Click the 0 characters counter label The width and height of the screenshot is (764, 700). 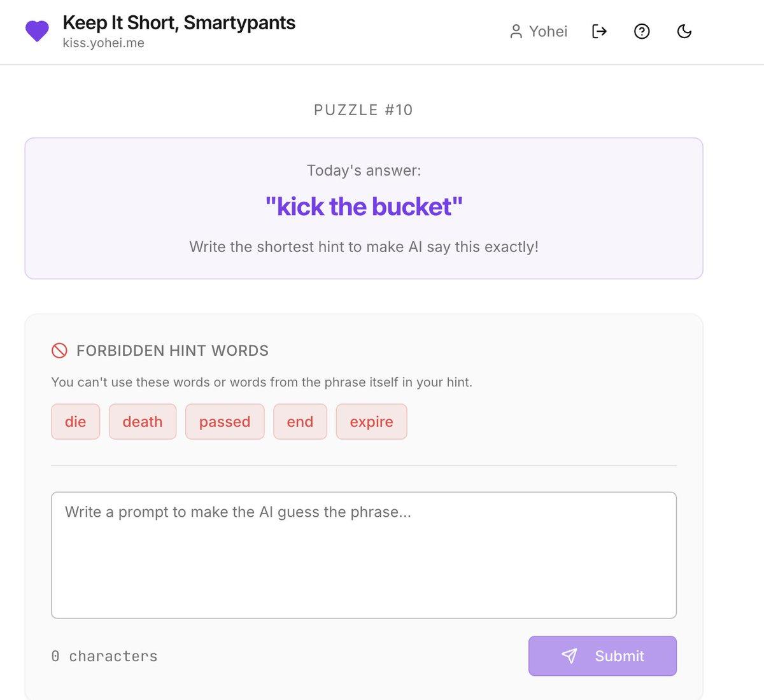coord(104,655)
